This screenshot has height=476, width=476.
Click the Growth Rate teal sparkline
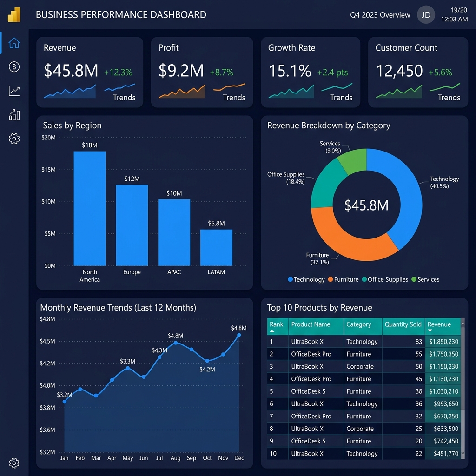pos(291,92)
